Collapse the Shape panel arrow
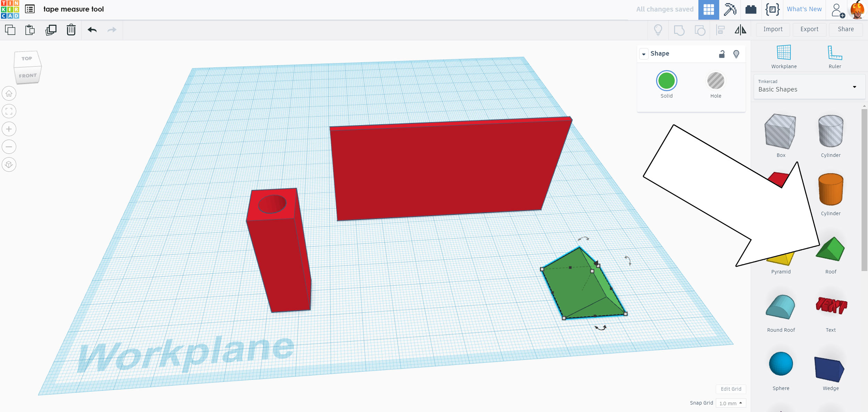The width and height of the screenshot is (868, 412). pos(644,54)
